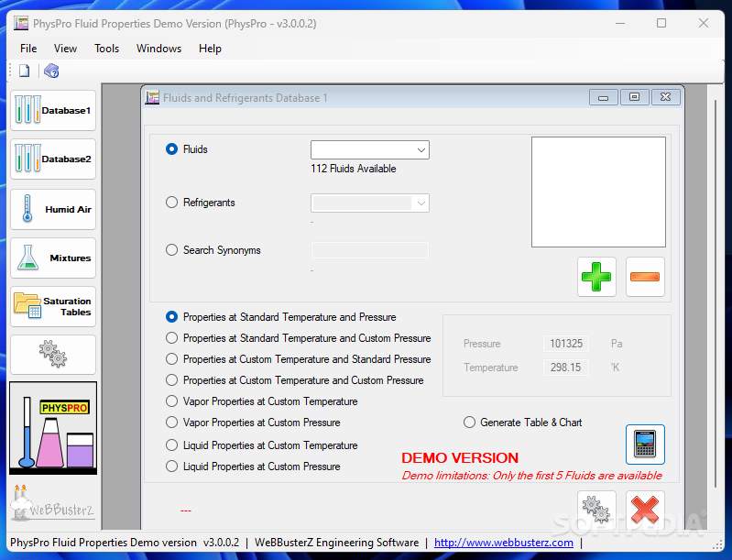Select Properties at Standard Temperature and Pressure

pos(172,317)
